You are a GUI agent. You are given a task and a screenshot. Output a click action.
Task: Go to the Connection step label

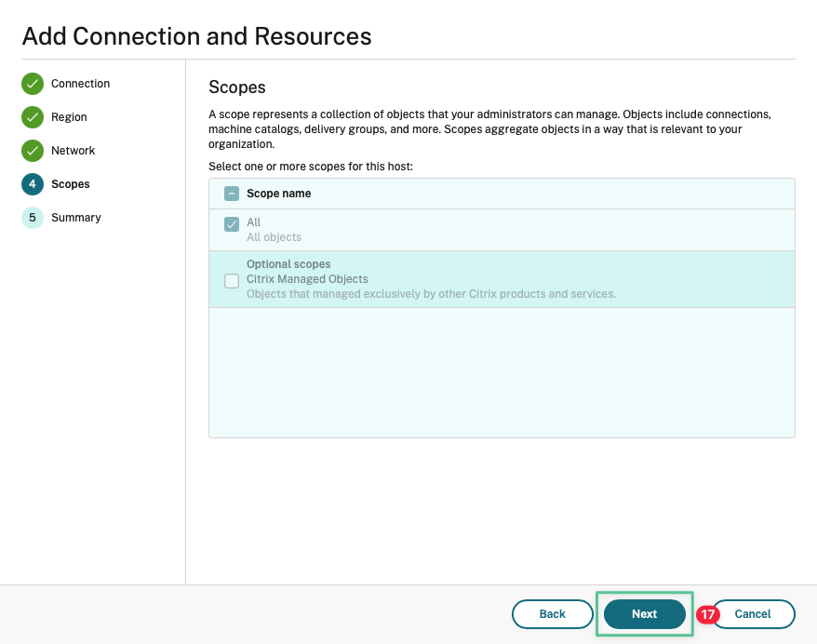[80, 84]
